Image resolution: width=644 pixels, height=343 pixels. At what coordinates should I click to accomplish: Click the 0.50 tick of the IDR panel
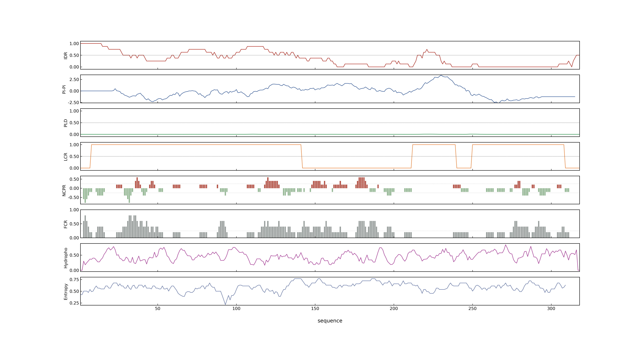[74, 55]
